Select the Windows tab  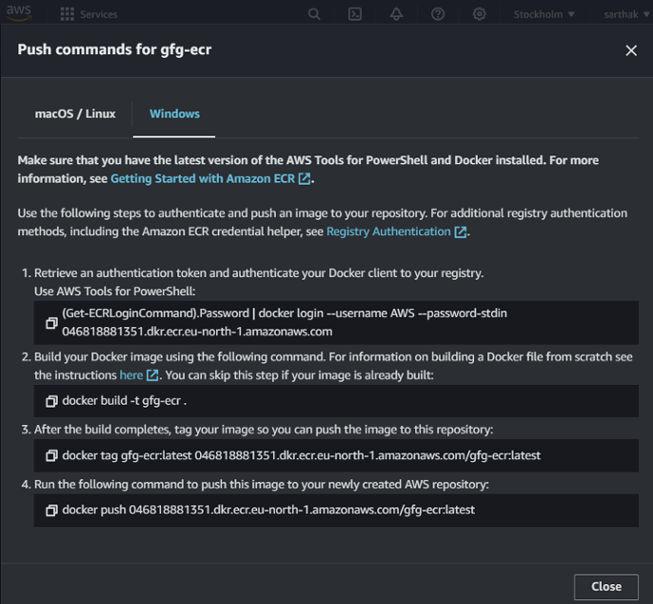coord(175,114)
